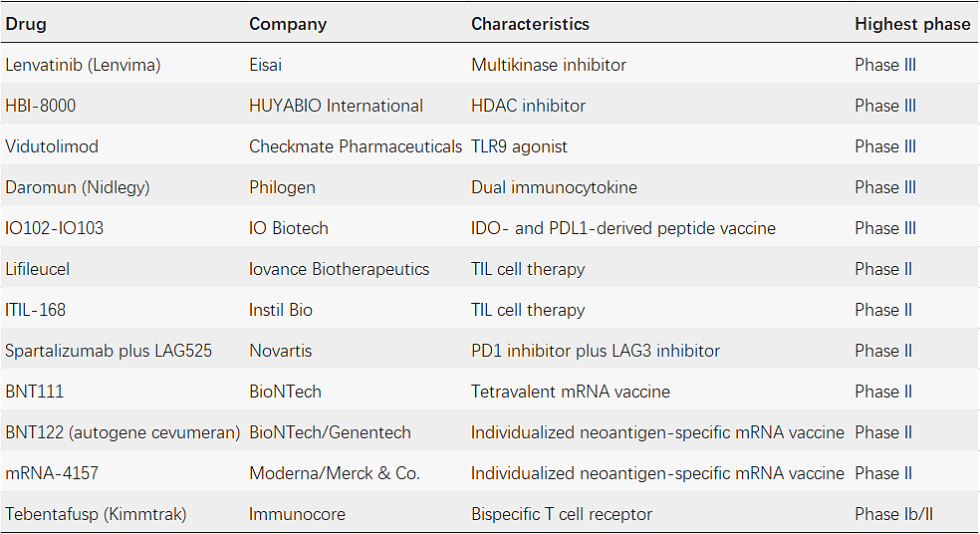Select the HBI-8000 drug cell
This screenshot has width=980, height=534.
click(40, 106)
